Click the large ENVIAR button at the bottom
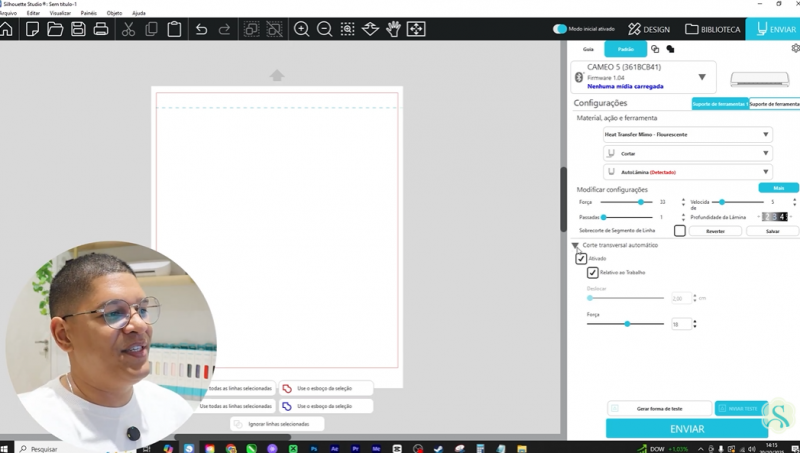Screen dimensions: 800x453 [x=686, y=429]
